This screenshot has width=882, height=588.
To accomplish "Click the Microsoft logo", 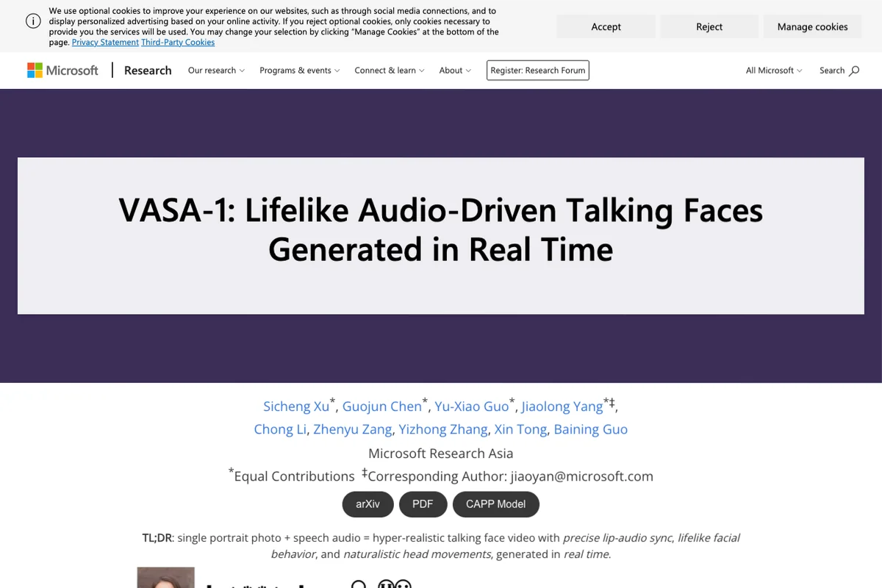I will click(62, 71).
